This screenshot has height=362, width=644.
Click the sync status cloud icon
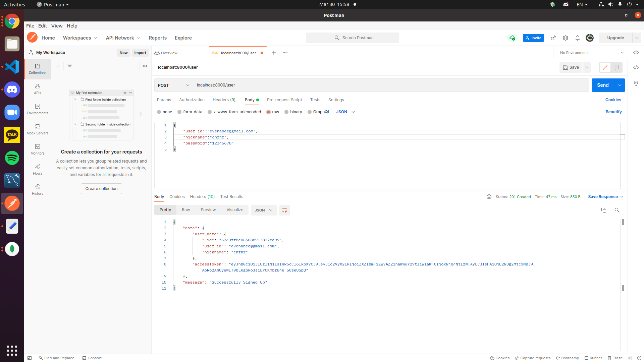pos(512,38)
